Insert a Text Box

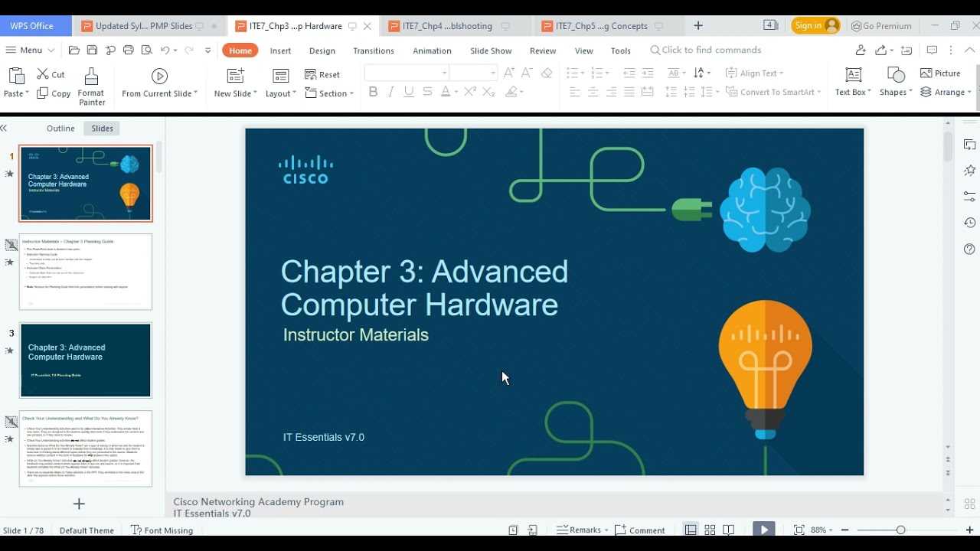point(853,83)
